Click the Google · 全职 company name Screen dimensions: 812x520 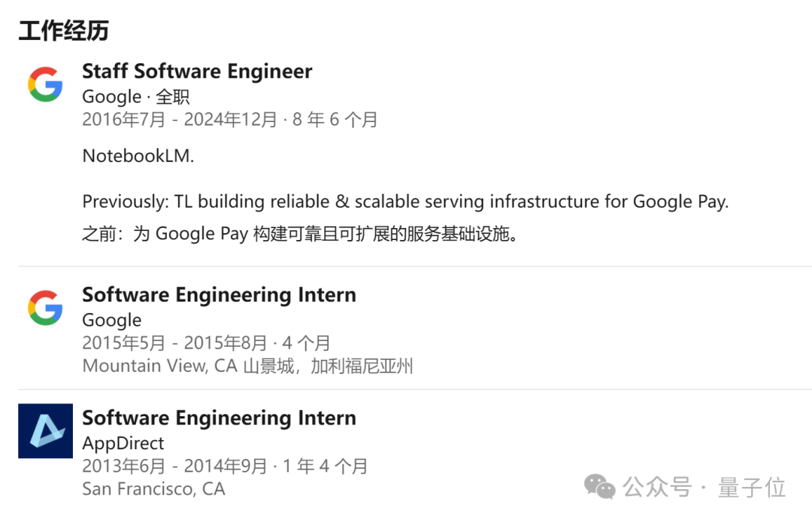click(135, 97)
